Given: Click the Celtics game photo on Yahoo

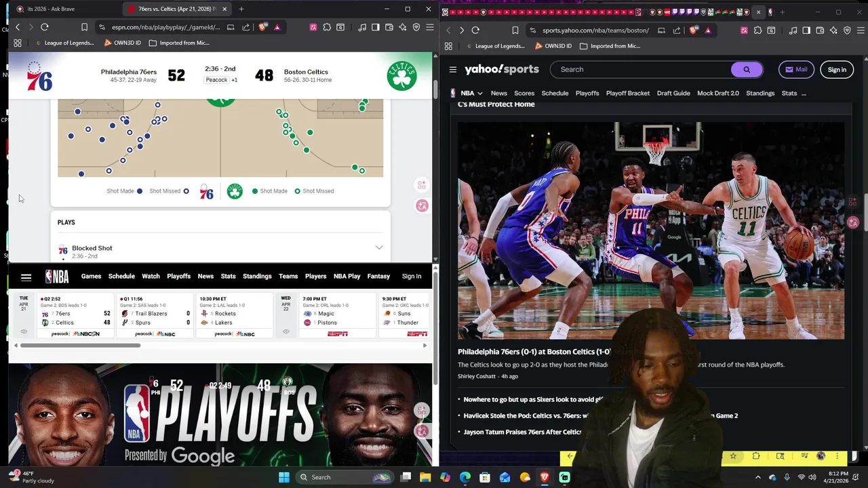Looking at the screenshot, I should coord(651,230).
